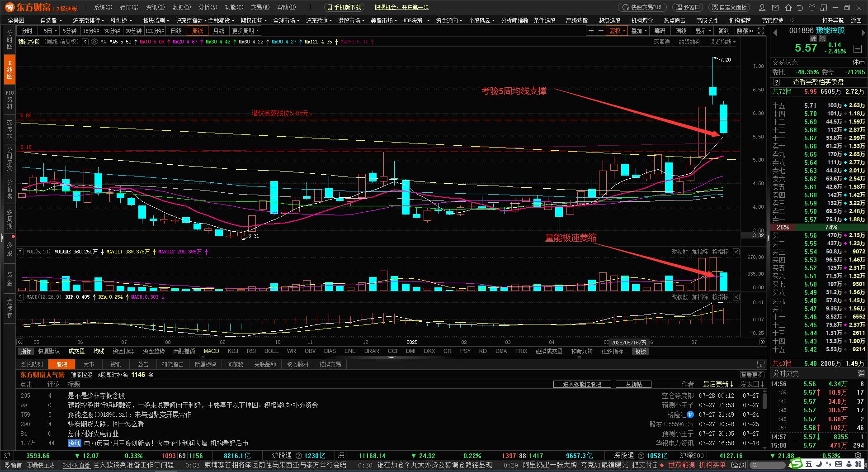
Task: Open the 研究报告 tab
Action: [x=173, y=364]
